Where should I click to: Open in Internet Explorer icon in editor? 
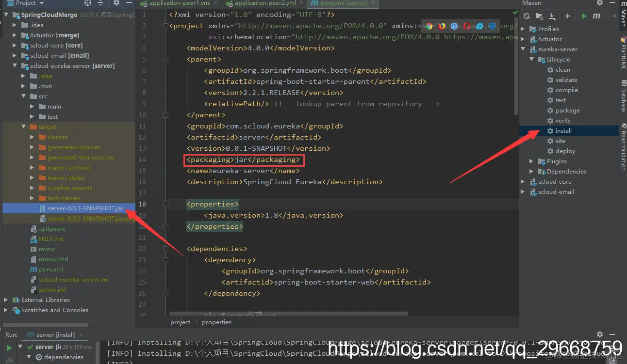click(x=479, y=26)
